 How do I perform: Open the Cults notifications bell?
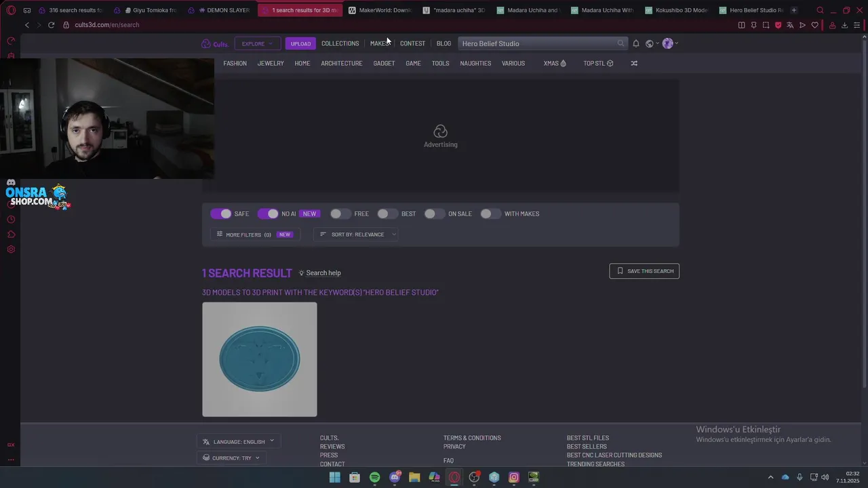(x=636, y=43)
